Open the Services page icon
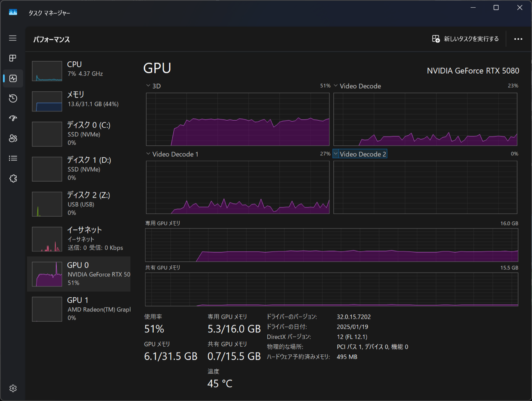This screenshot has height=401, width=532. coord(13,179)
